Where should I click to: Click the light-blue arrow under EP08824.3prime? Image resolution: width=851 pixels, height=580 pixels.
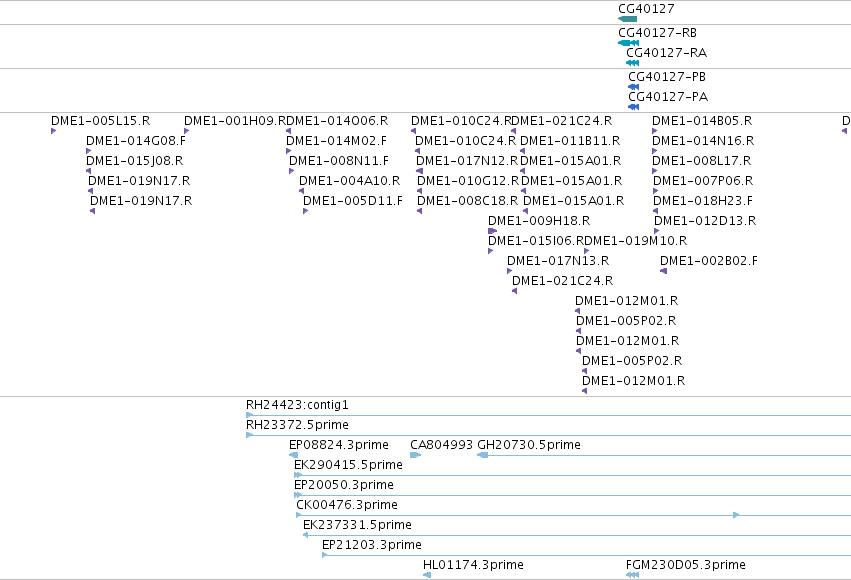point(294,455)
